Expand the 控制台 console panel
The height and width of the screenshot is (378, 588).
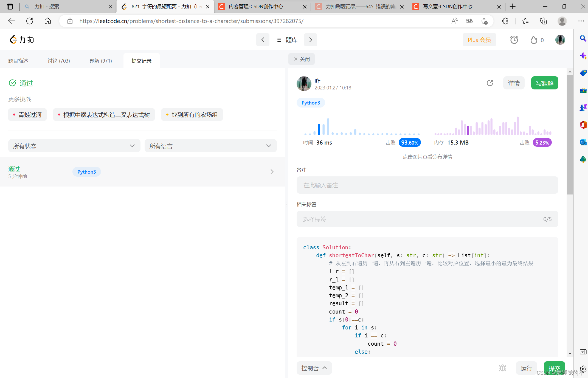tap(314, 368)
